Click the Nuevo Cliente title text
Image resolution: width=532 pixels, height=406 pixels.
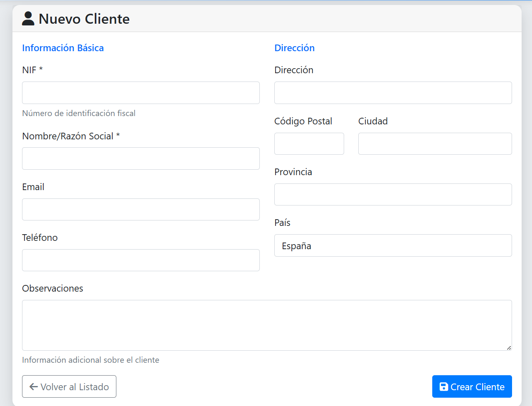pos(84,19)
